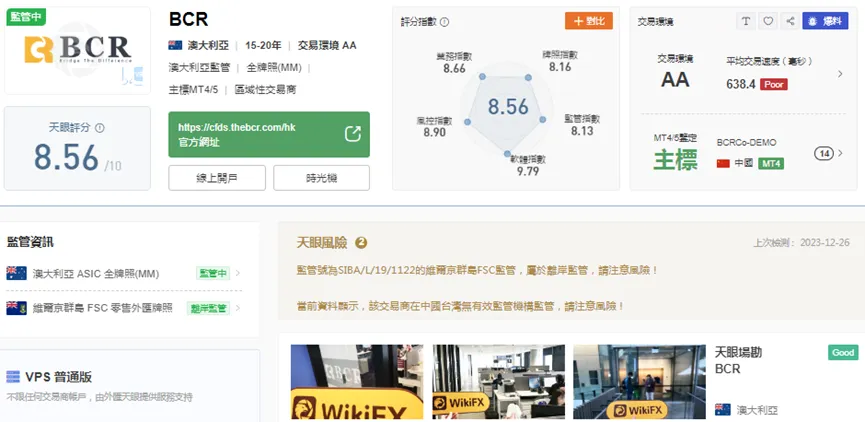Click the Australia flag beside 澳大利亞 in header
The image size is (865, 422).
click(x=175, y=45)
